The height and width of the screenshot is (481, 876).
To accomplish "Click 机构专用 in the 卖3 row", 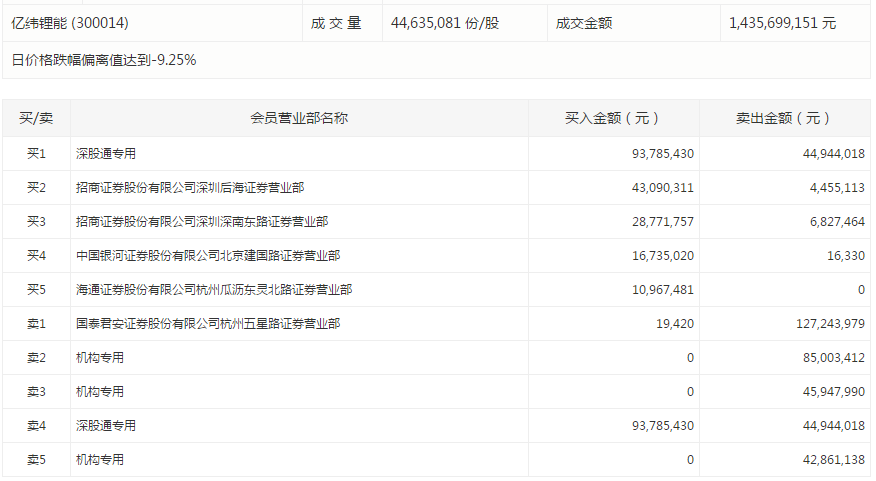I will tap(99, 392).
